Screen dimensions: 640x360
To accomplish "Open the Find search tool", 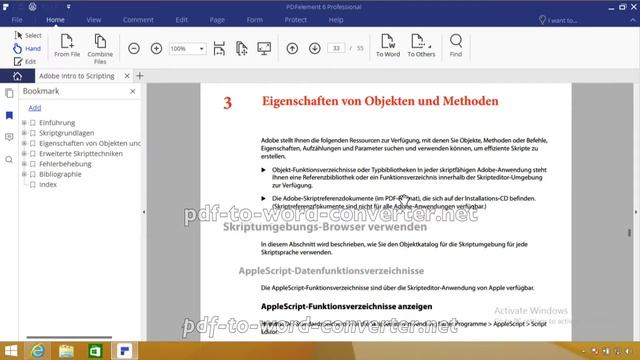I will [x=456, y=45].
